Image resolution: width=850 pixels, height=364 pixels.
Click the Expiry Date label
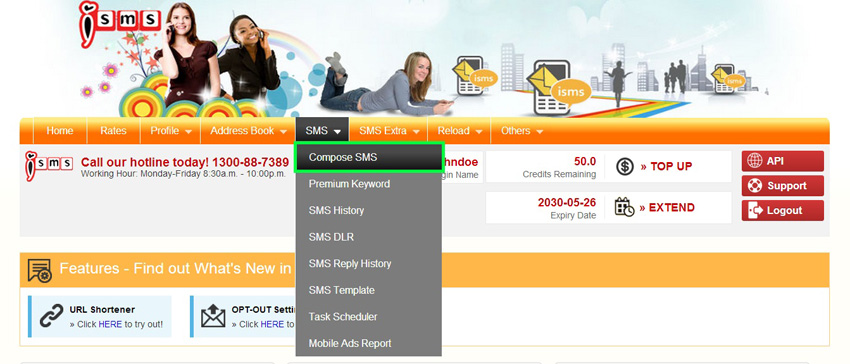pos(573,215)
